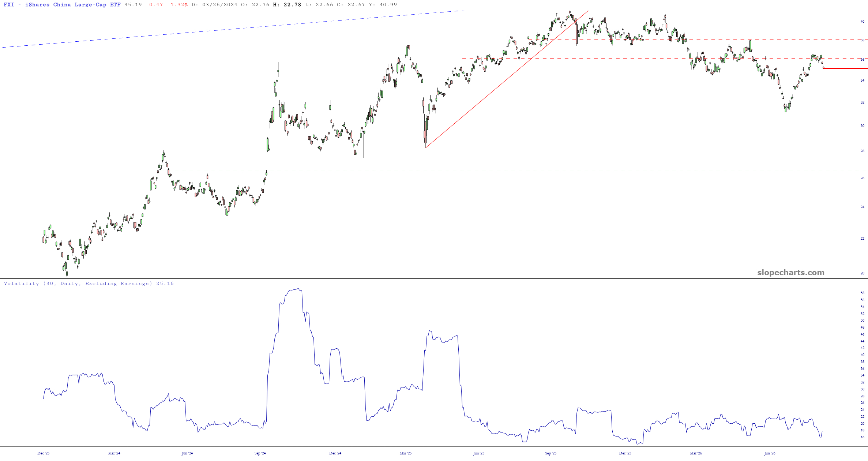Click the 44 label on the volatility axis
This screenshot has width=868, height=461.
click(x=862, y=341)
